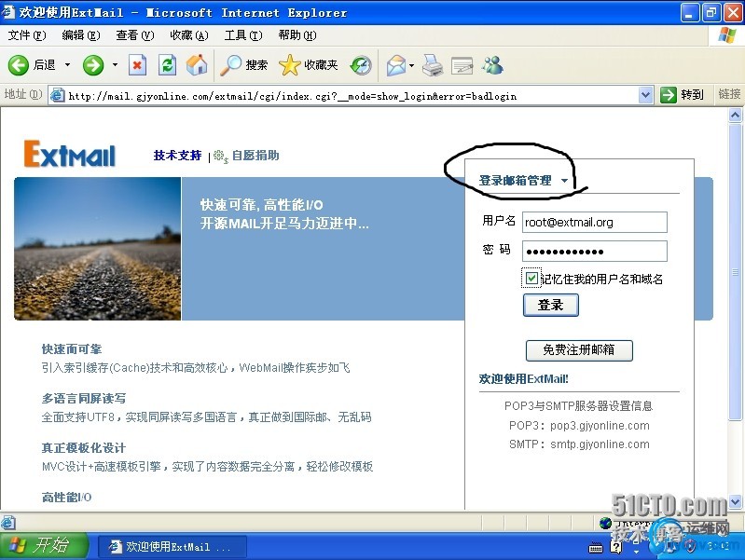Viewport: 745px width, 560px height.
Task: Open Favorites (收藏夹) star icon
Action: 289,65
